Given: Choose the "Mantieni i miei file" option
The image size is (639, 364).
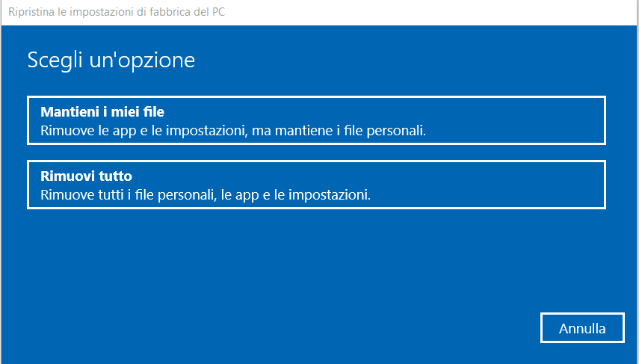Looking at the screenshot, I should pos(316,120).
